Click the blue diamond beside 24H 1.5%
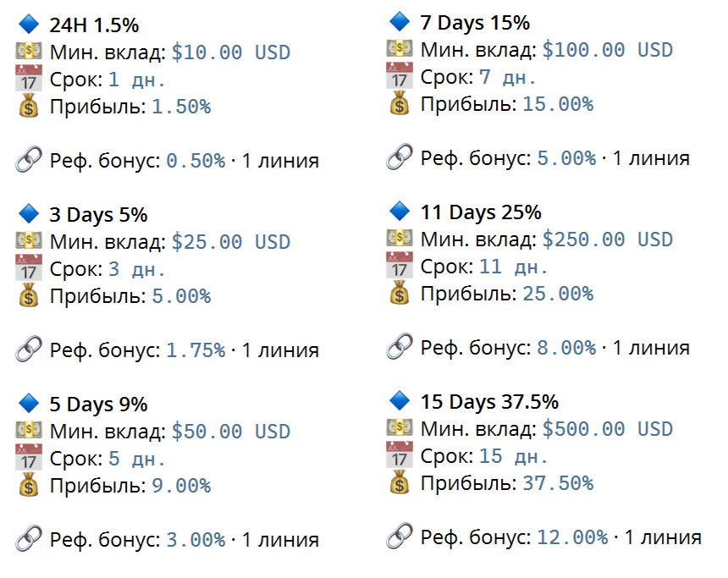Screen dimensions: 728x578 click(x=29, y=25)
